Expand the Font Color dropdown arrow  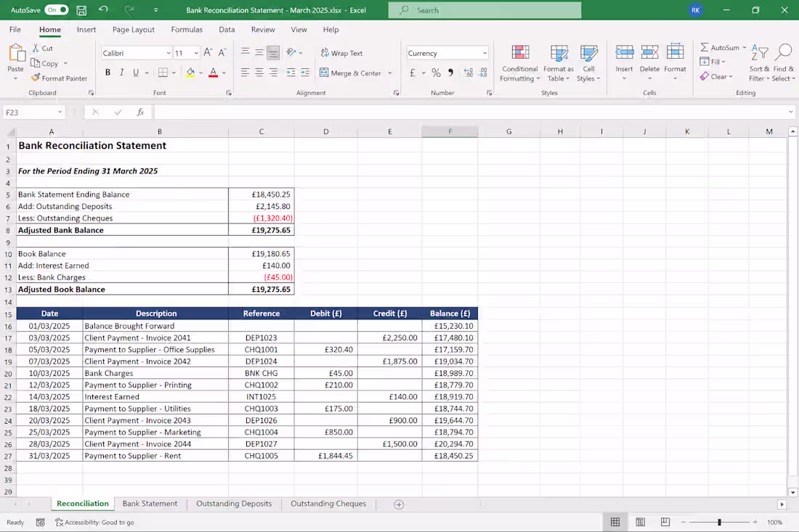pyautogui.click(x=224, y=73)
